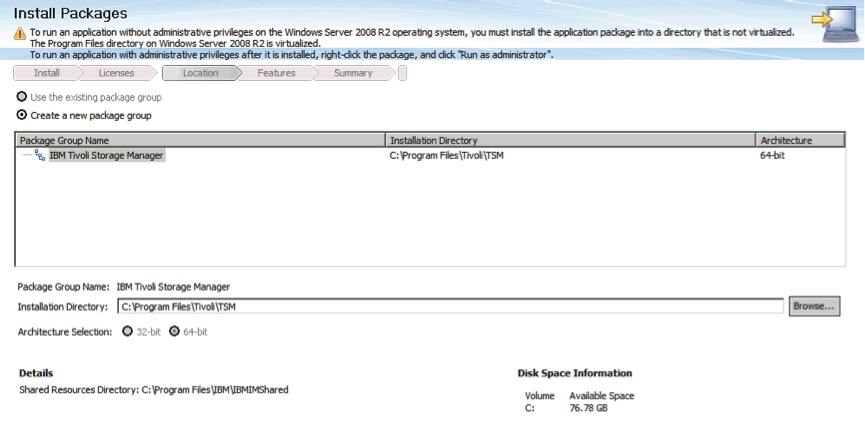Go to the Location step
865x433 pixels.
point(200,73)
